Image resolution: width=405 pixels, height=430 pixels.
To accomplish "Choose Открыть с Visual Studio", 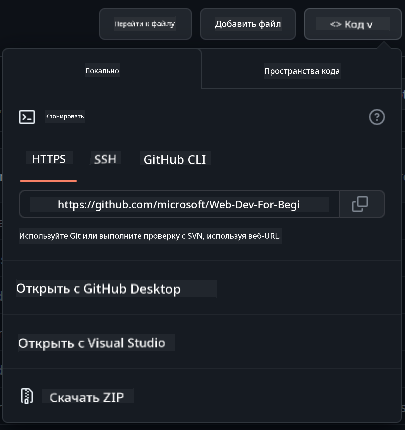I will click(x=92, y=343).
